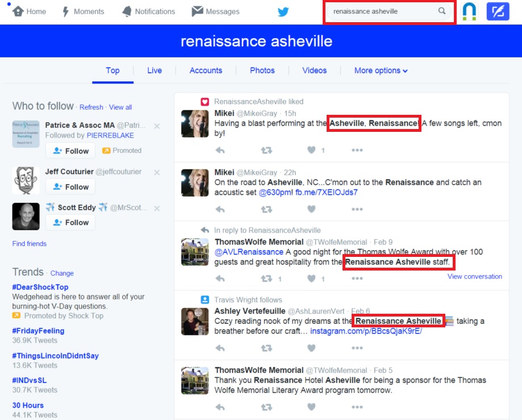Click the @AVLRenaissance mention

tap(249, 252)
